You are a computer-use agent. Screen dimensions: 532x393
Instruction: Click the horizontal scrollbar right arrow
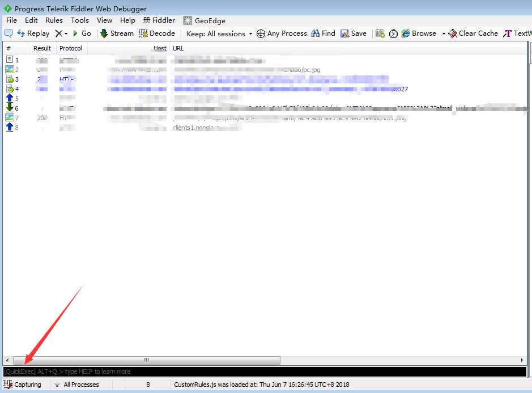coord(522,360)
